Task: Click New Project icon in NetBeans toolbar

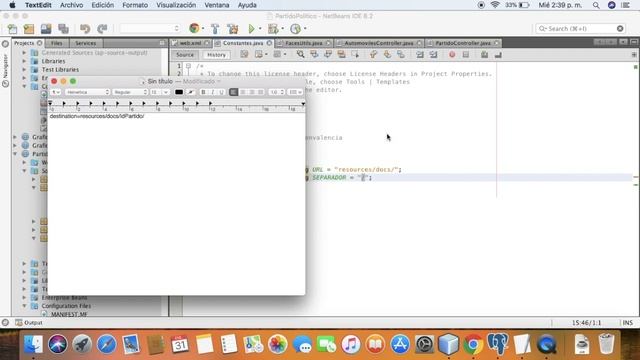Action: (x=29, y=29)
